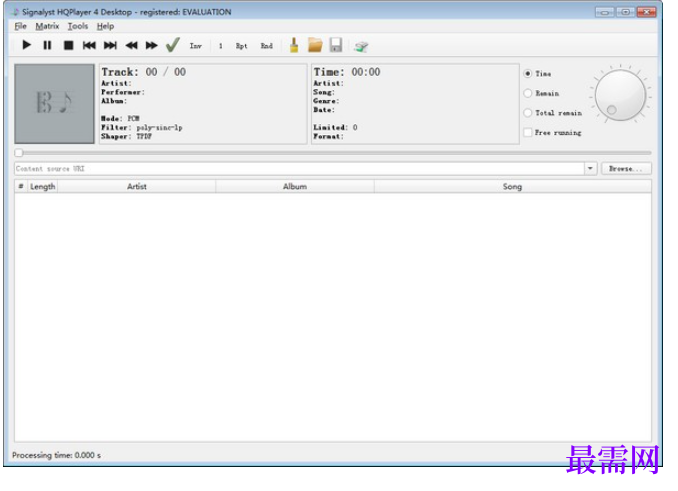
Task: Start playback with the Play button
Action: click(x=26, y=45)
